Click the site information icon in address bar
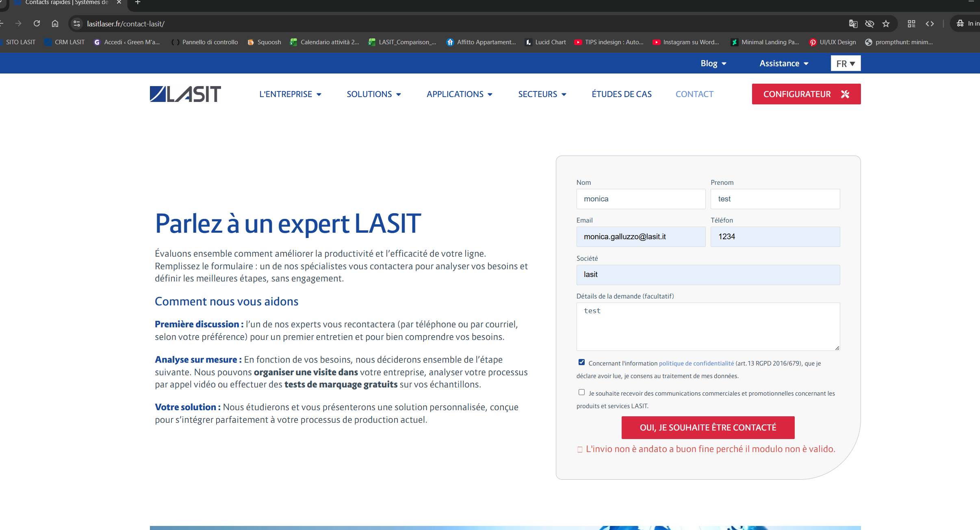Viewport: 980px width, 530px height. 77,24
